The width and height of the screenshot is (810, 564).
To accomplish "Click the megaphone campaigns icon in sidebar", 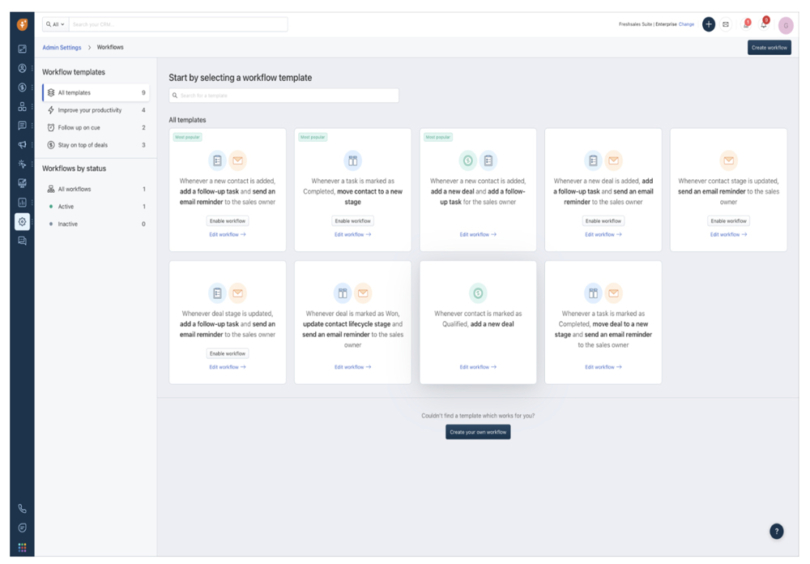I will pyautogui.click(x=22, y=145).
